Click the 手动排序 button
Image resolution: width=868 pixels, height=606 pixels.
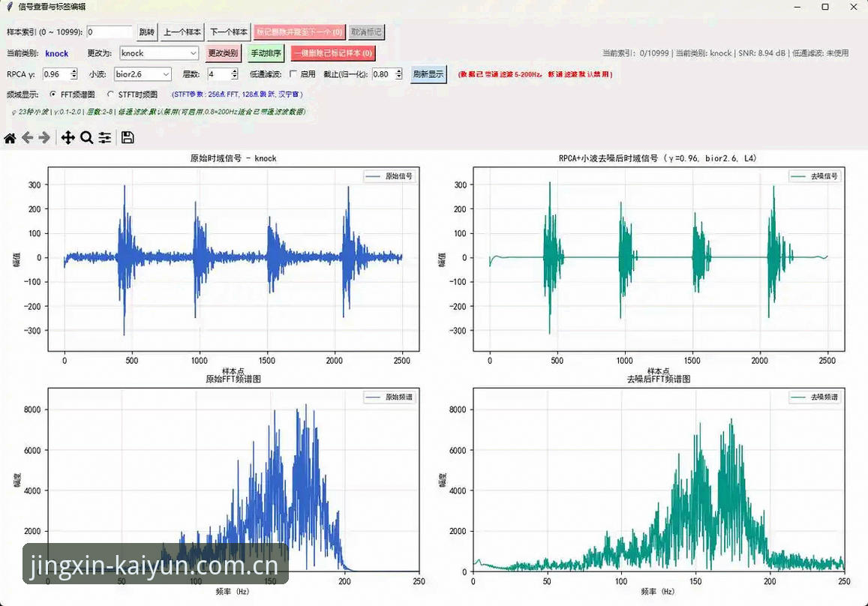point(266,53)
